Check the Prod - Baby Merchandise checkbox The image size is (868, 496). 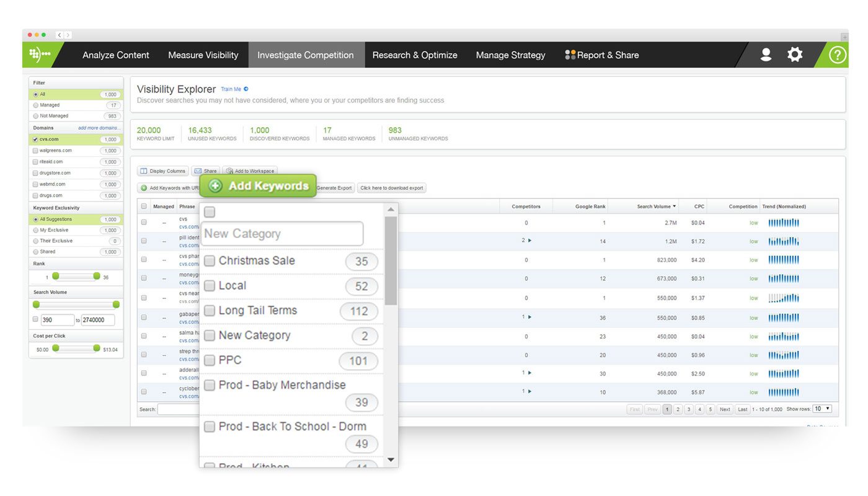coord(210,385)
